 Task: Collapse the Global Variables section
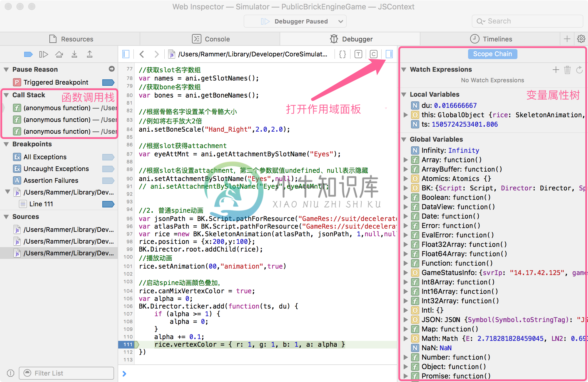pos(404,140)
